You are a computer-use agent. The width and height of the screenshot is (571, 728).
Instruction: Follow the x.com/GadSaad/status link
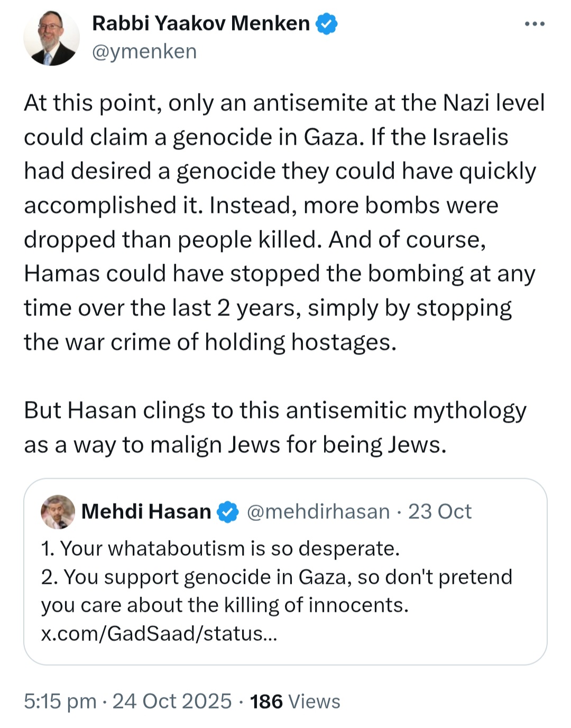pyautogui.click(x=159, y=633)
